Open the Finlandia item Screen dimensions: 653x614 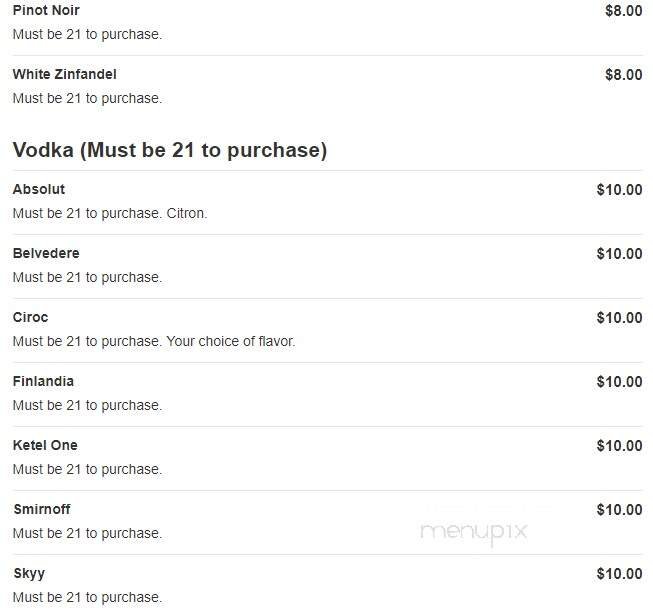point(43,381)
